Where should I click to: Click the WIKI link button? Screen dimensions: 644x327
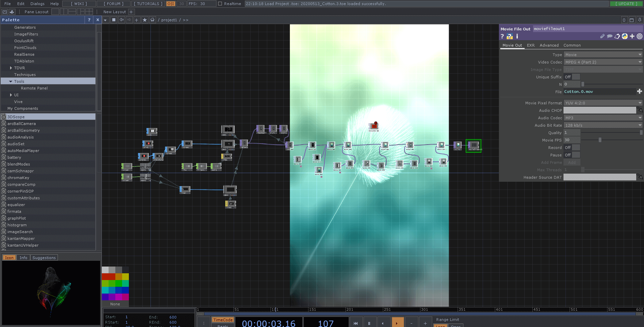pos(79,4)
